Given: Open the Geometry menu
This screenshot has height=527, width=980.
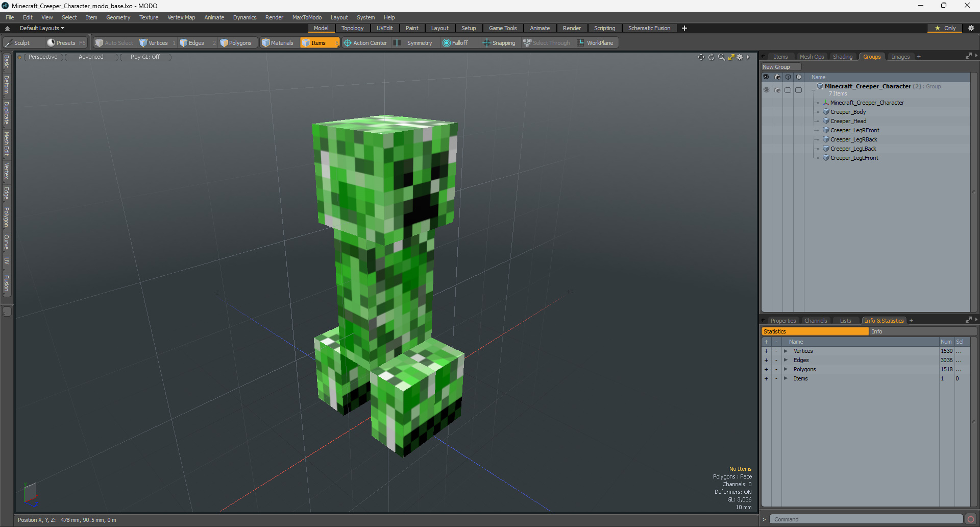Looking at the screenshot, I should click(118, 17).
